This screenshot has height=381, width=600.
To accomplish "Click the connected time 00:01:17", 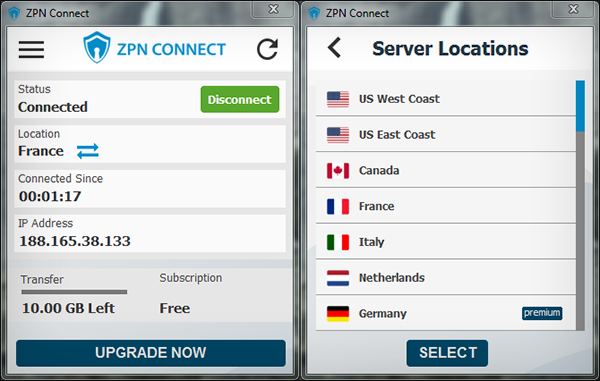I will pyautogui.click(x=50, y=196).
